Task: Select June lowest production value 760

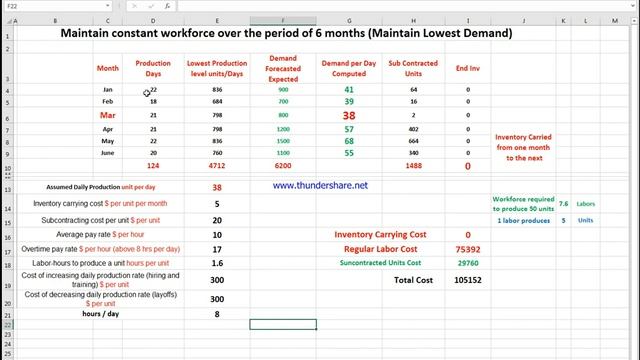Action: click(x=217, y=153)
